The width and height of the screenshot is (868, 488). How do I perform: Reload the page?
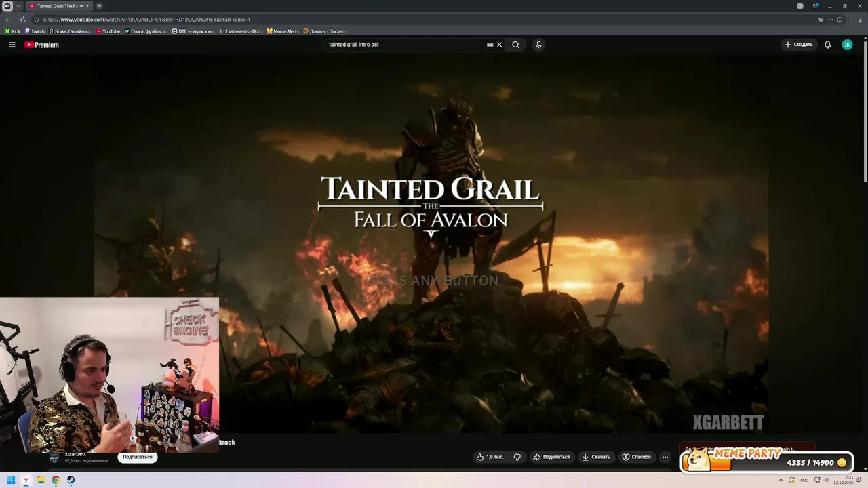point(22,20)
